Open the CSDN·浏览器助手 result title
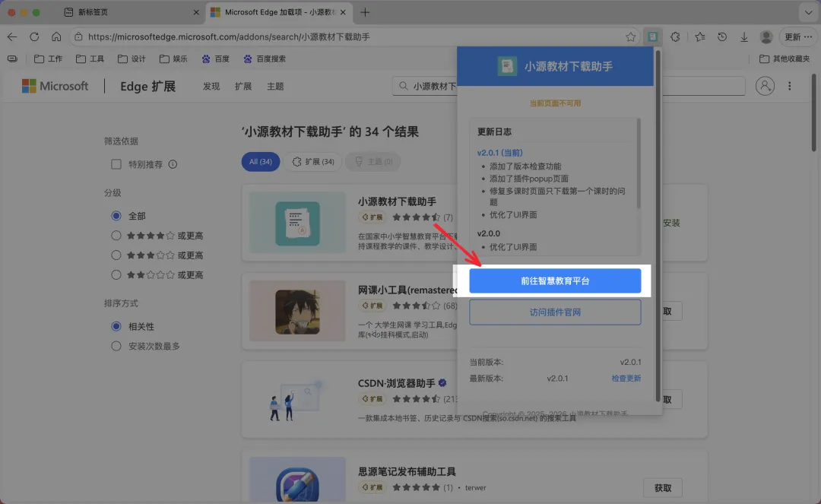The height and width of the screenshot is (504, 821). pos(396,383)
